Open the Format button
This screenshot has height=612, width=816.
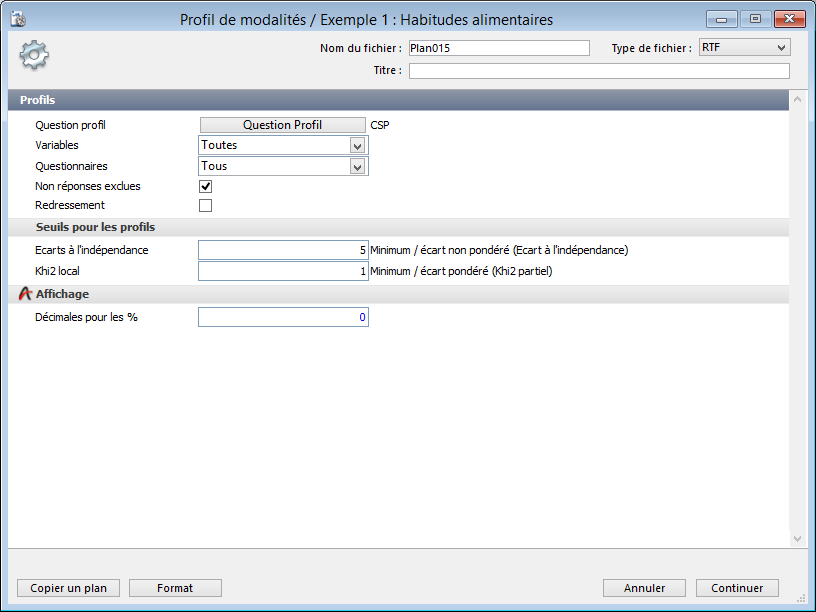pos(175,588)
